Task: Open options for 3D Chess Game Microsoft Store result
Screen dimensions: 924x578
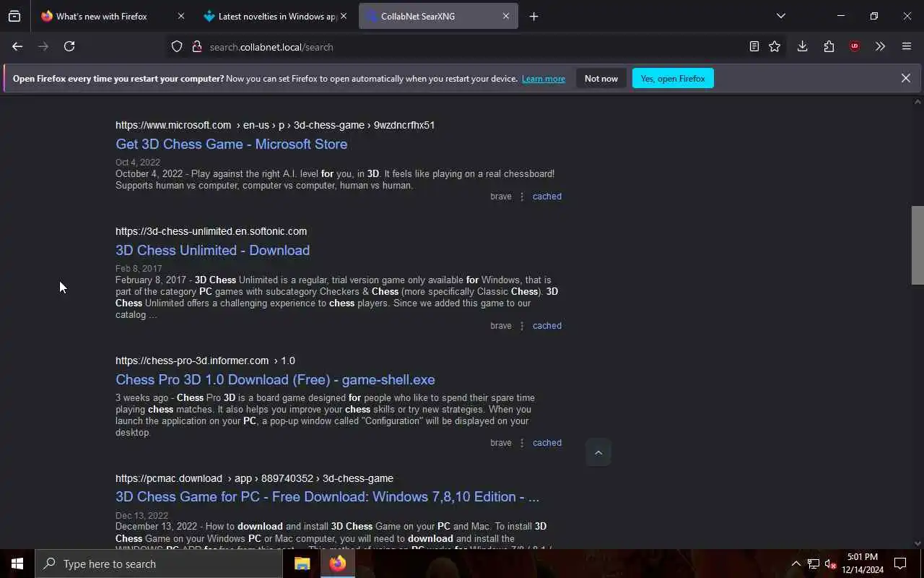Action: pos(522,197)
